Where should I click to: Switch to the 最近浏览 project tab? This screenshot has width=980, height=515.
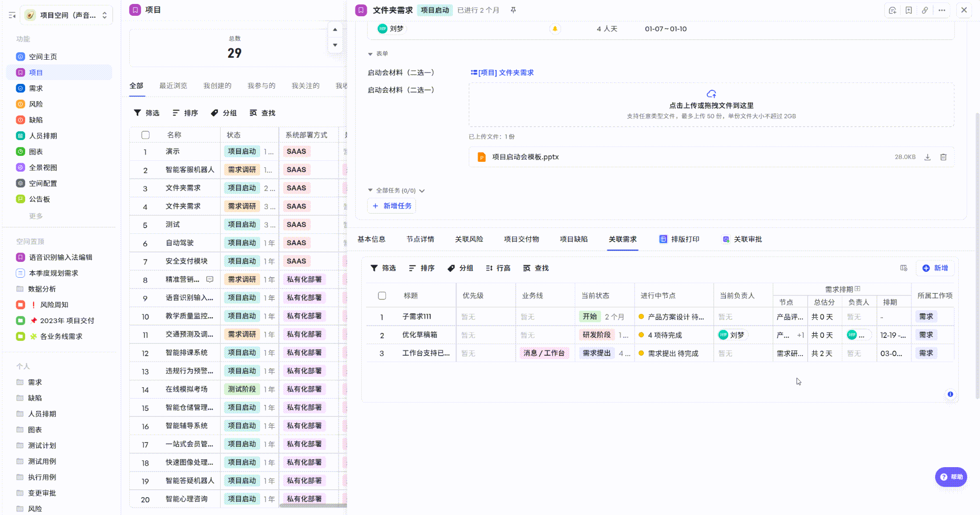point(173,86)
